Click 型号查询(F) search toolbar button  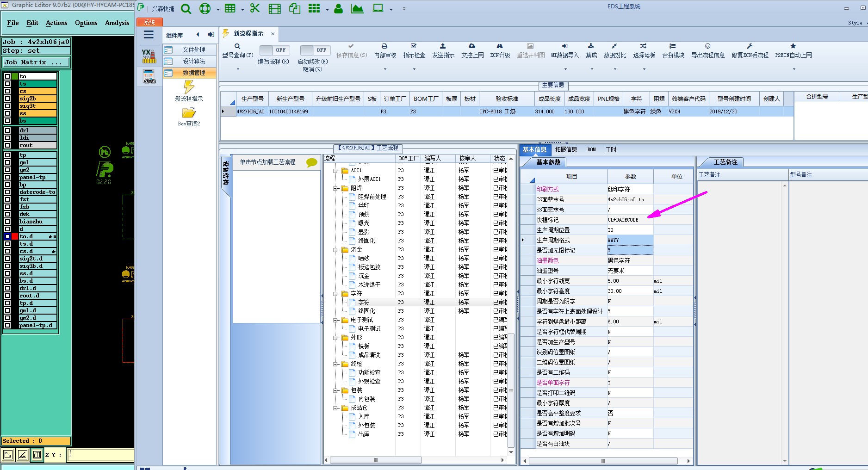click(237, 50)
